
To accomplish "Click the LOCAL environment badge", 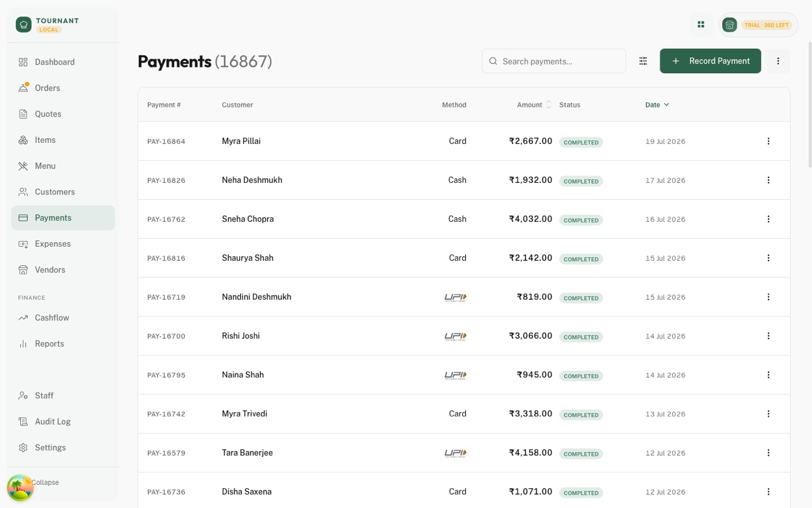I will [x=49, y=30].
